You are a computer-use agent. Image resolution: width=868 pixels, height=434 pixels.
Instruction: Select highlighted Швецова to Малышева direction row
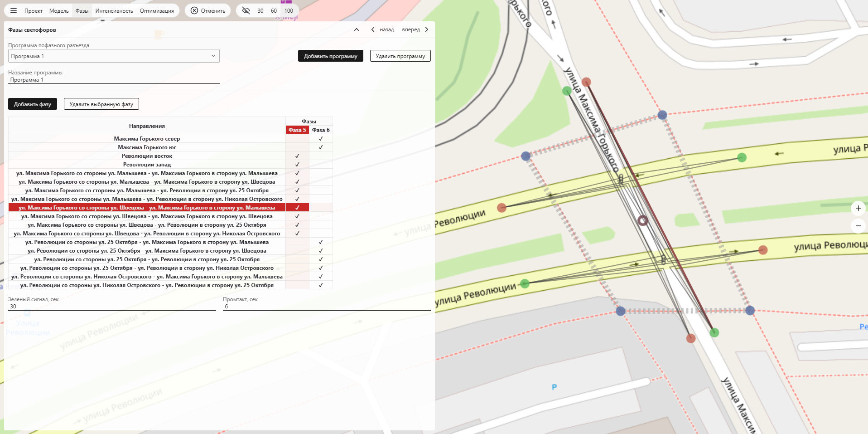(x=147, y=208)
